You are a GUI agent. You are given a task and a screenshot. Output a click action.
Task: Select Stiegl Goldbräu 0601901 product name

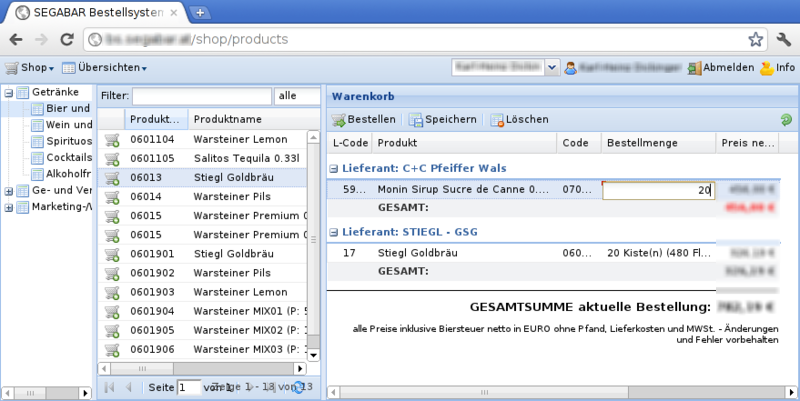(234, 254)
